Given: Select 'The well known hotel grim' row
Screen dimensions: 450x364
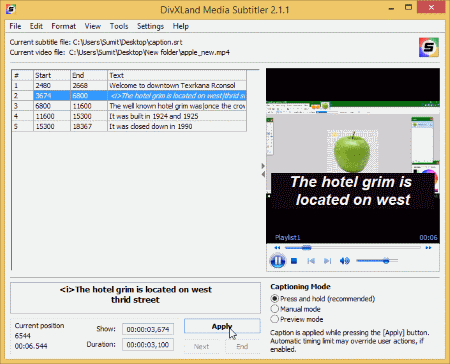Looking at the screenshot, I should 129,106.
